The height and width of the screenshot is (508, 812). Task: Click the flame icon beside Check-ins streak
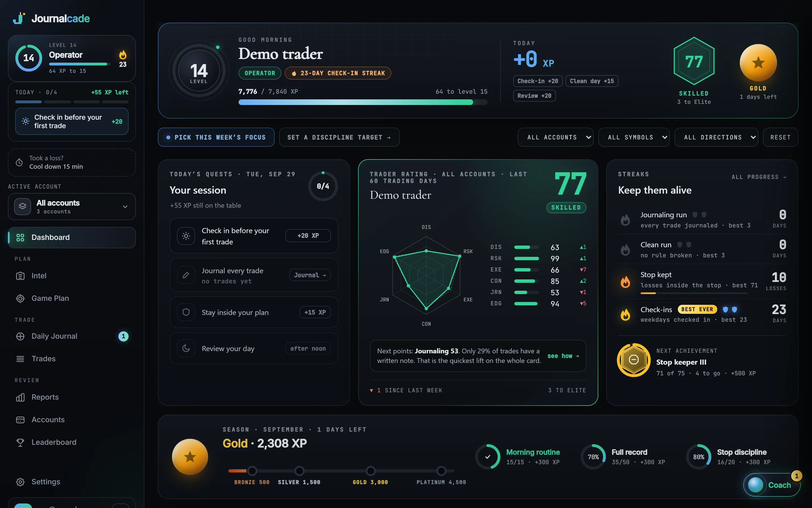coord(625,314)
